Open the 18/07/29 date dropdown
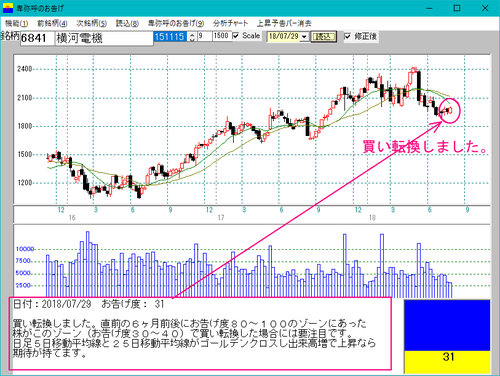 (x=304, y=37)
